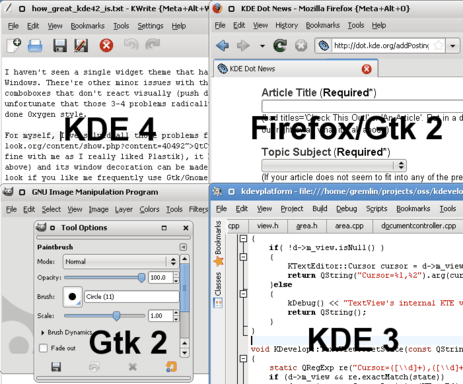Click the green Reload icon in Firefox
The height and width of the screenshot is (384, 463).
pyautogui.click(x=280, y=45)
